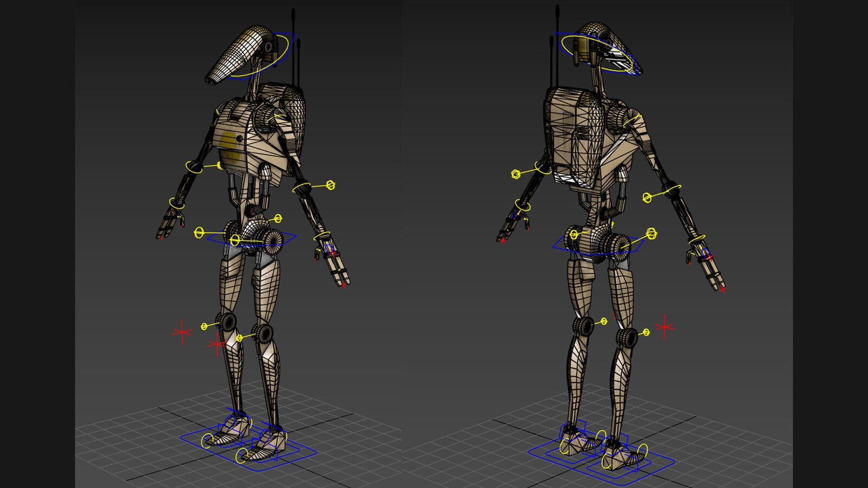Select front-view outer knee pole yellow circle

(204, 326)
